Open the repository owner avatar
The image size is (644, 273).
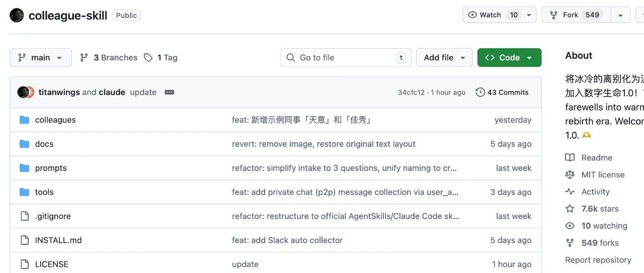(x=17, y=15)
